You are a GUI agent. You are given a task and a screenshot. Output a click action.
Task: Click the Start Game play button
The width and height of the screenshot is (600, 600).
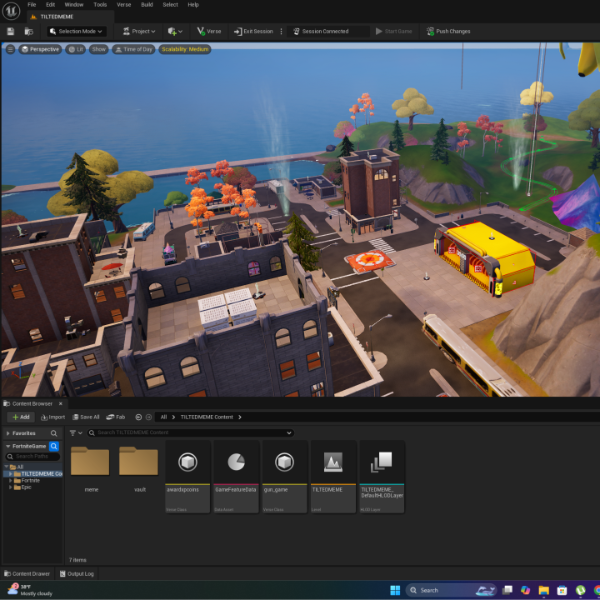pos(394,31)
